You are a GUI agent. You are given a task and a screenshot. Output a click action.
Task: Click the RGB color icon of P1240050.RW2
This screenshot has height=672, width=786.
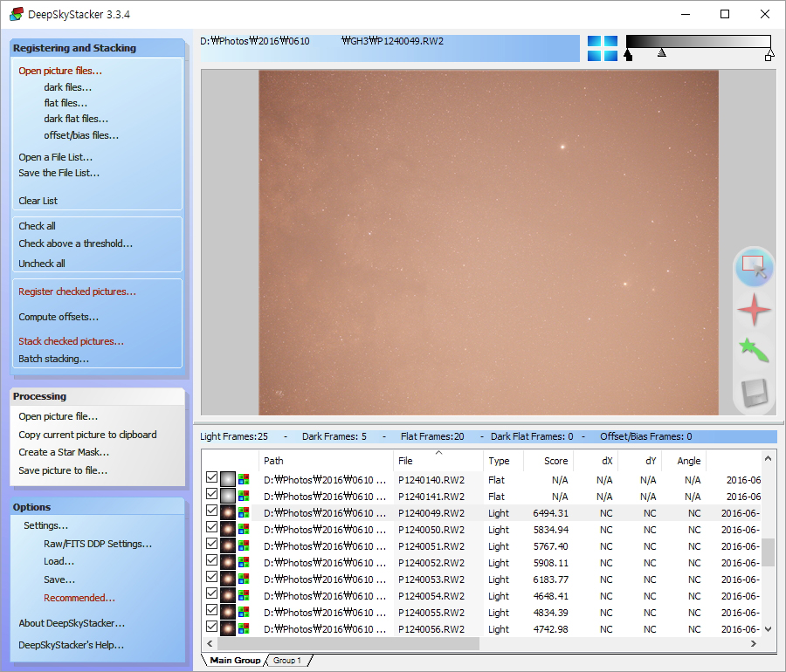(244, 529)
